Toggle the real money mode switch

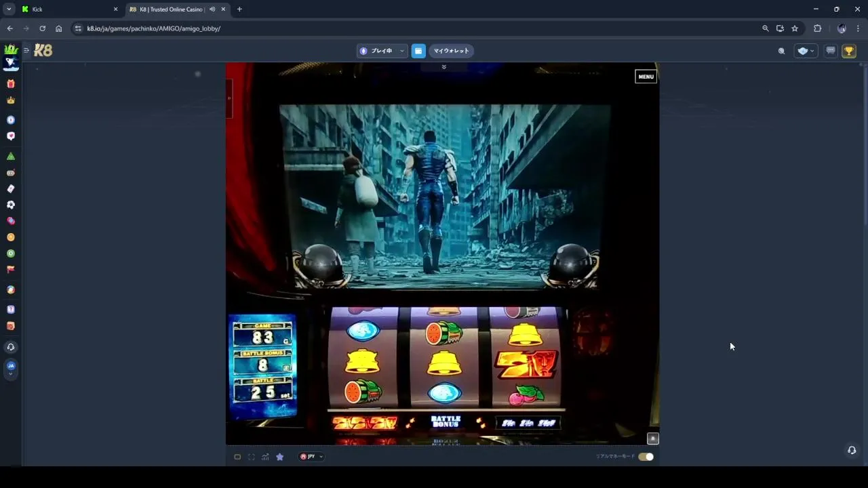pos(646,457)
